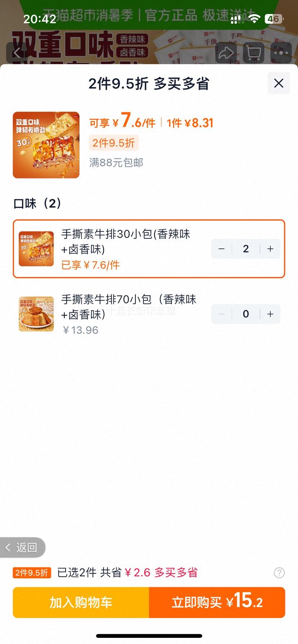The height and width of the screenshot is (644, 298).
Task: Decrease quantity of 30小包 option
Action: 222,249
